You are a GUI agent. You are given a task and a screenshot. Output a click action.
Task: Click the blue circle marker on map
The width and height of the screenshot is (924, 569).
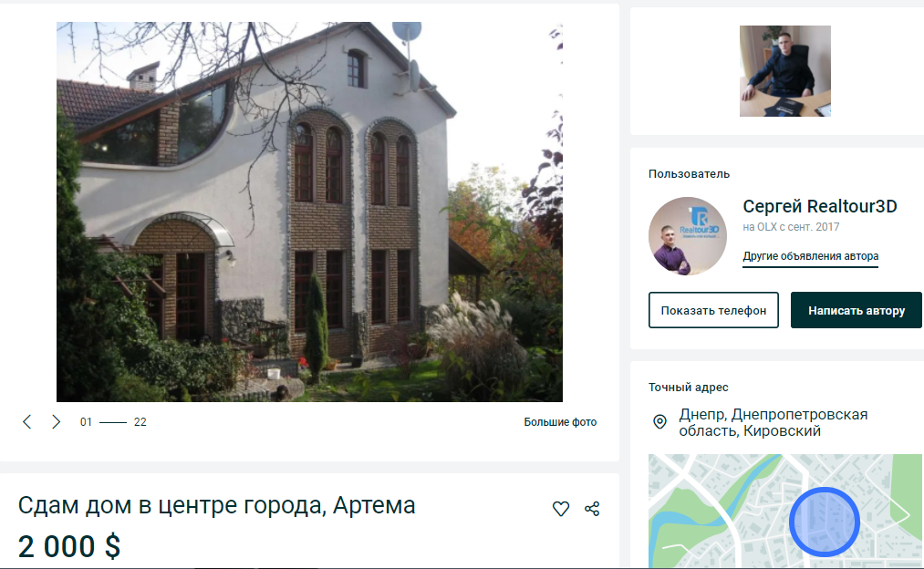coord(825,522)
